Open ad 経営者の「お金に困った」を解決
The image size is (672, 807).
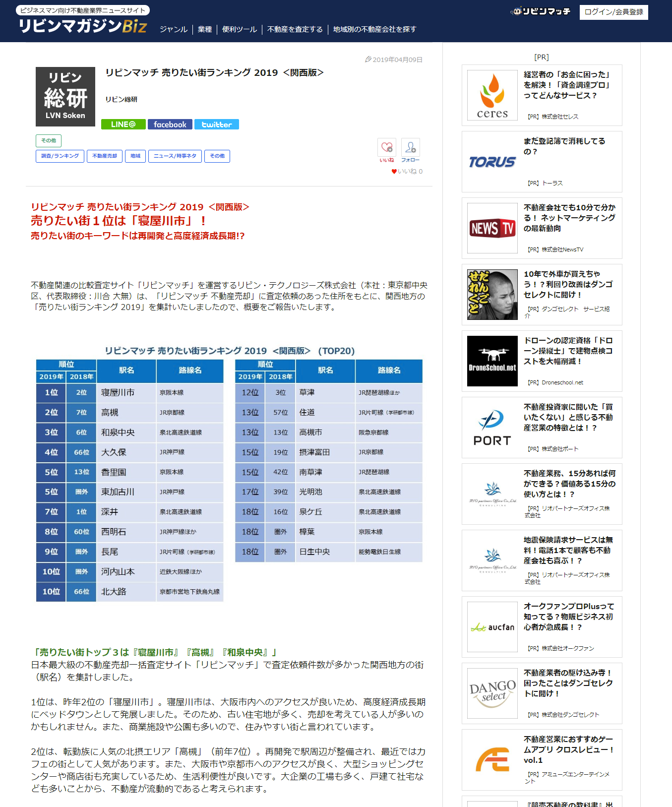tap(567, 85)
